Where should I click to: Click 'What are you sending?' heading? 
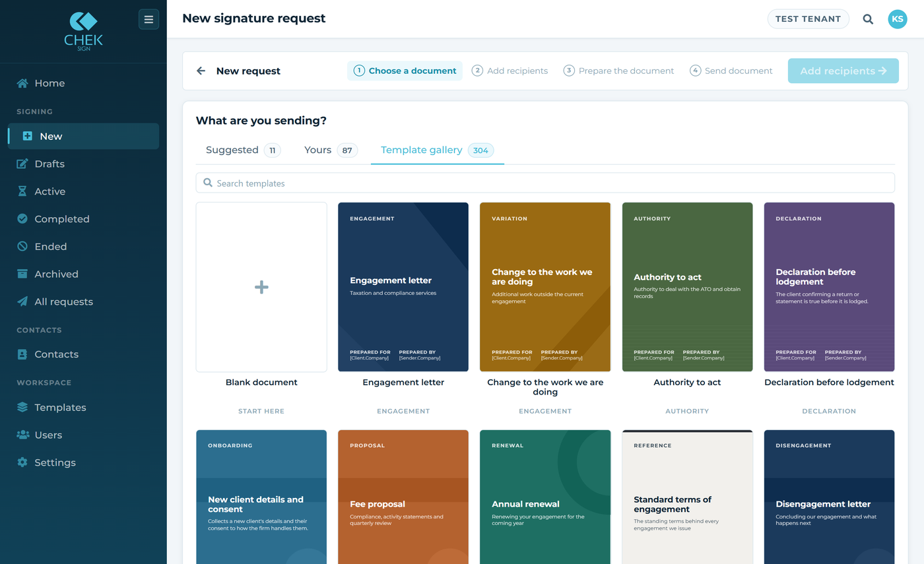[x=261, y=121]
